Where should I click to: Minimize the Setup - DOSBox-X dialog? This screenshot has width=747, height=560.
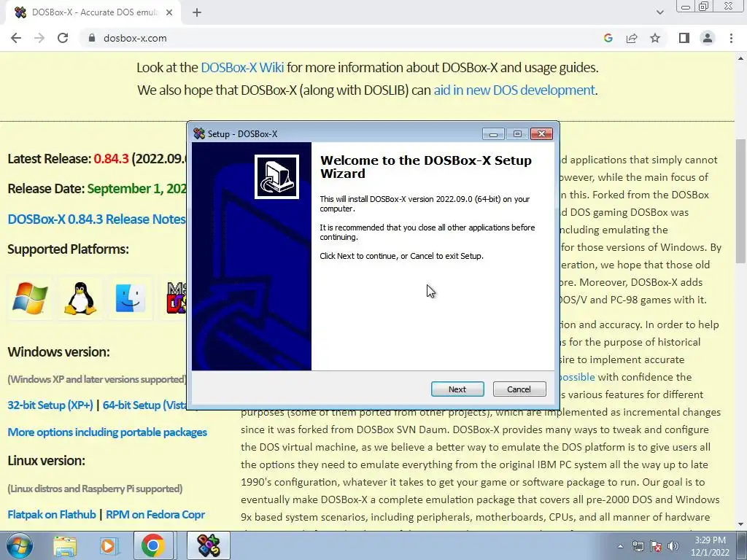pyautogui.click(x=494, y=134)
